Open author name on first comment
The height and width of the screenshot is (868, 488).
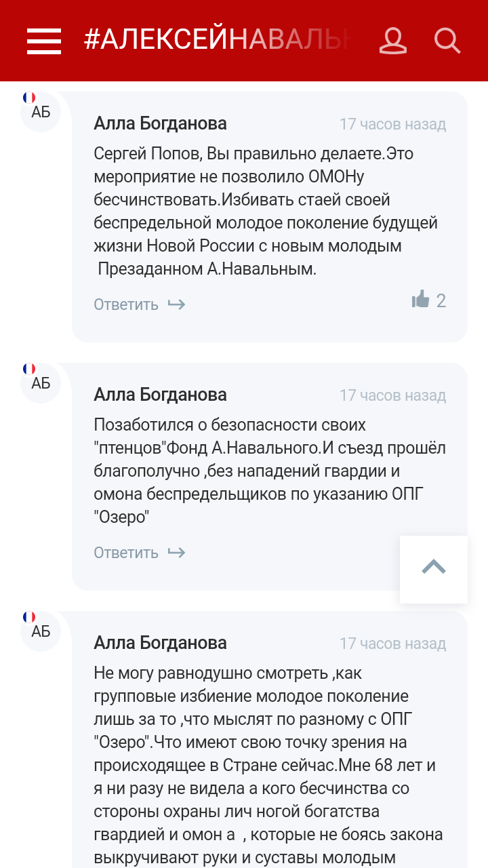tap(160, 123)
